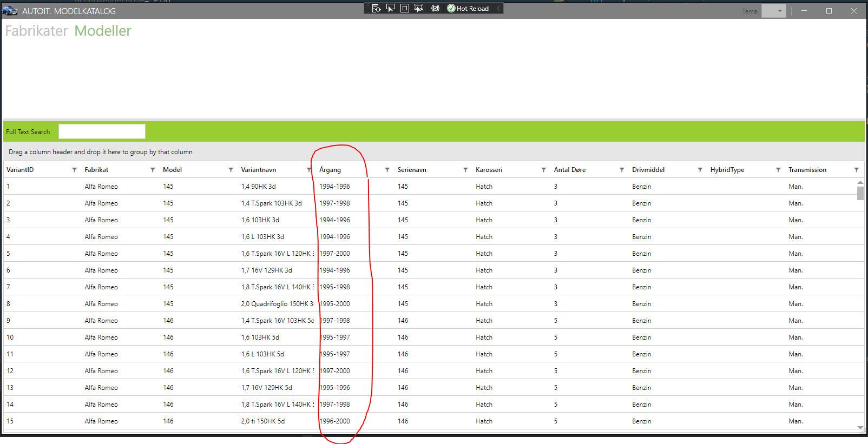
Task: Select the variant cell '1,7 16V 129HK 3d'
Action: 267,270
